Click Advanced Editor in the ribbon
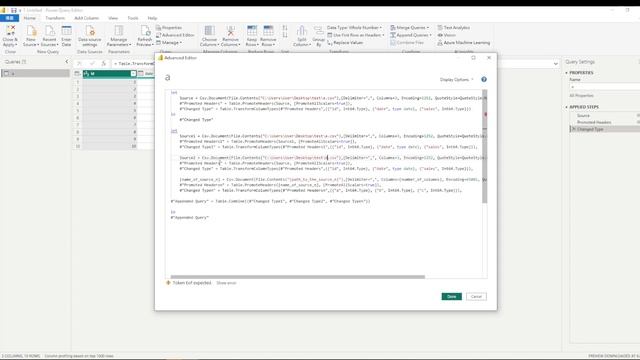 coord(175,35)
